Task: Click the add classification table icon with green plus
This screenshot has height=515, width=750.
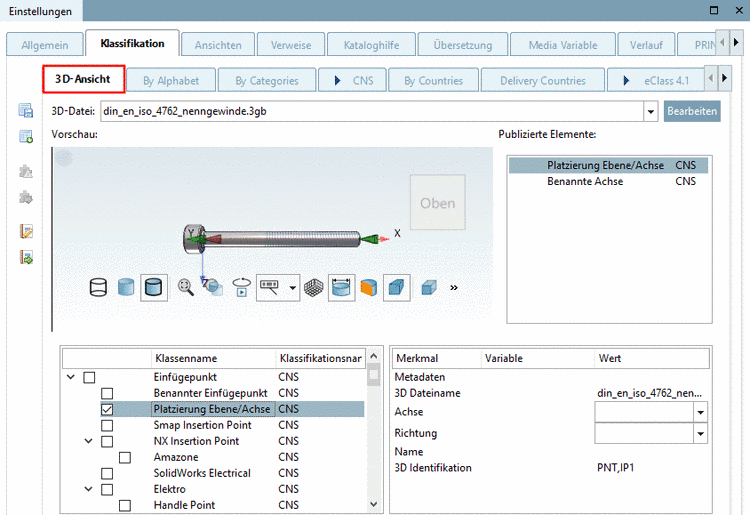Action: coord(26,137)
